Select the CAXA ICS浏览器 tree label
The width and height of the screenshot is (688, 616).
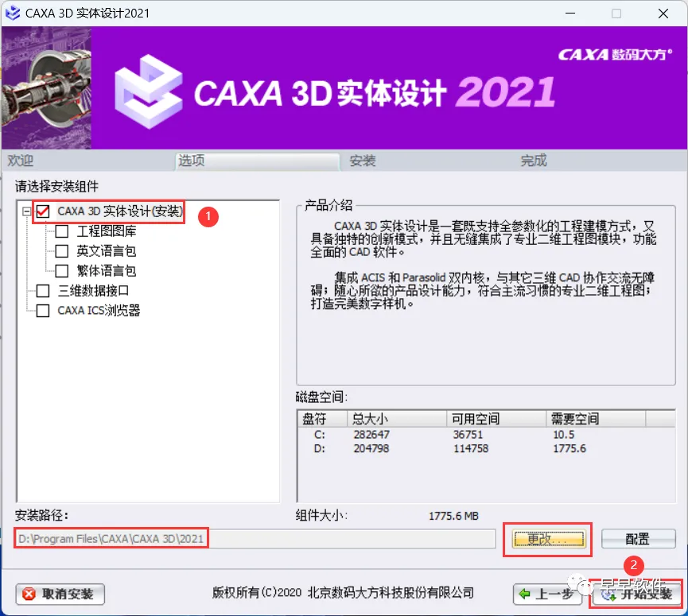click(x=99, y=311)
